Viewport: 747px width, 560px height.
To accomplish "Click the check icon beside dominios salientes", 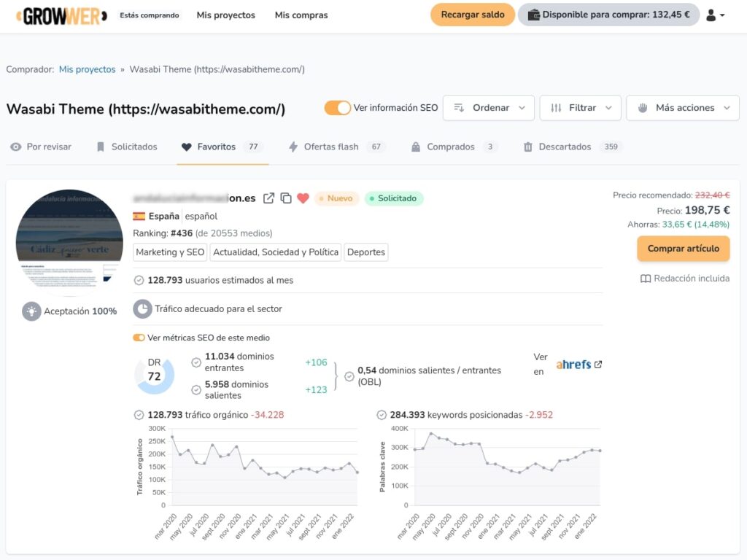I will tap(196, 390).
